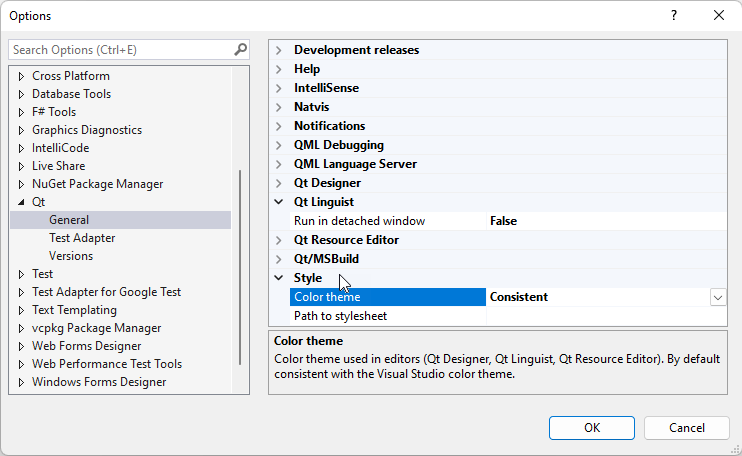Image resolution: width=742 pixels, height=456 pixels.
Task: Expand the Natvis category chevron
Action: pos(279,107)
